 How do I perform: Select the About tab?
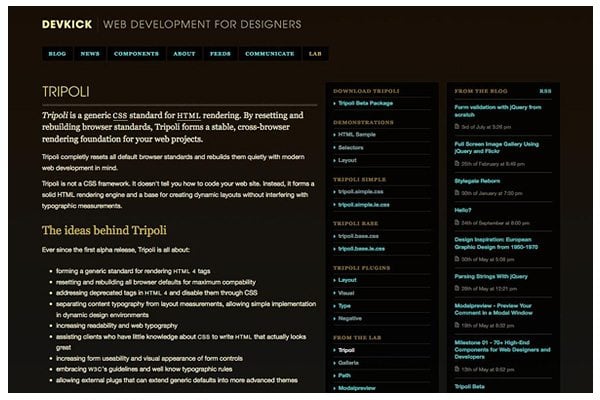point(184,54)
